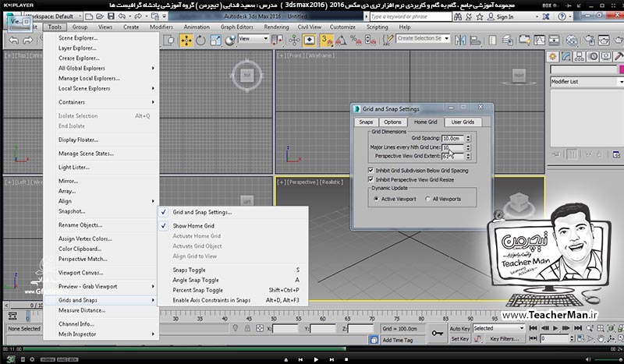This screenshot has height=364, width=624.
Task: Open the Layer Explorer toolbar icon
Action: pos(508,41)
